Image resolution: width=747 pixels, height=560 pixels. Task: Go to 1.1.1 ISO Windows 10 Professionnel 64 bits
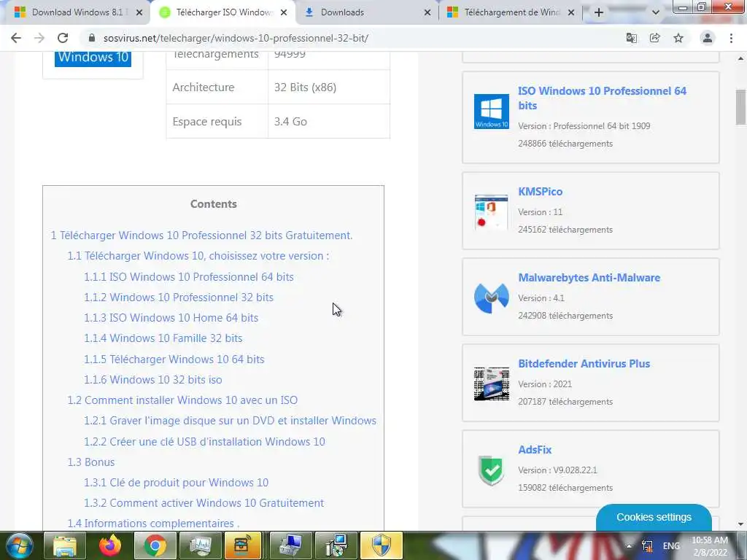(x=189, y=276)
